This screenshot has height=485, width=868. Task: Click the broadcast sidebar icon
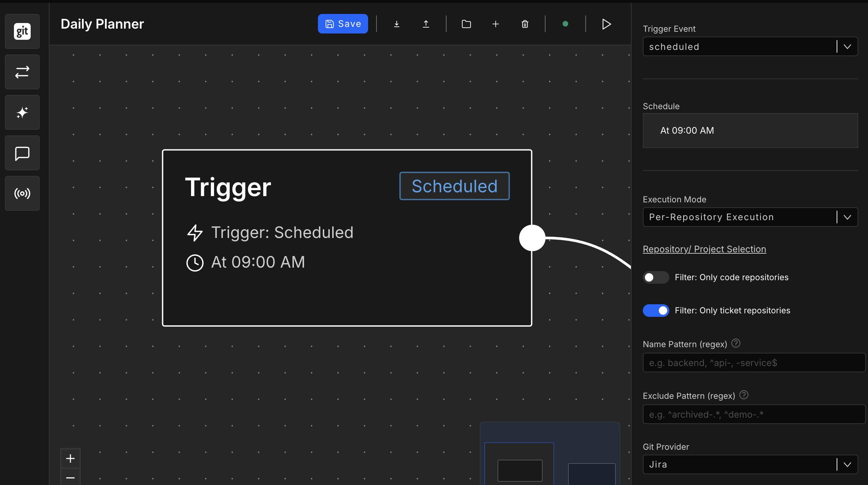coord(22,193)
